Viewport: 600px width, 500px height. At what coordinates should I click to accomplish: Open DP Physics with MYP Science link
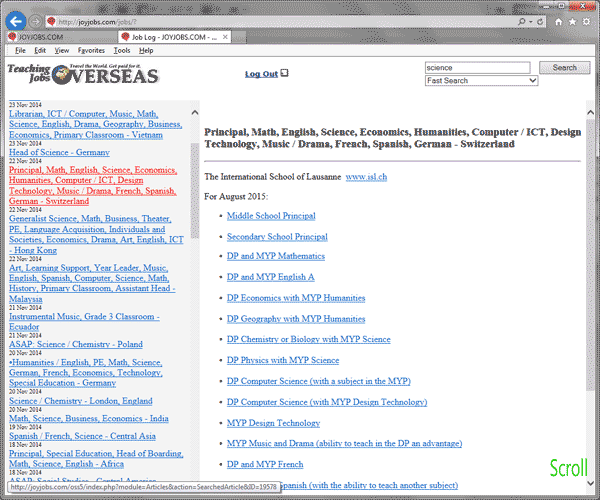point(283,360)
